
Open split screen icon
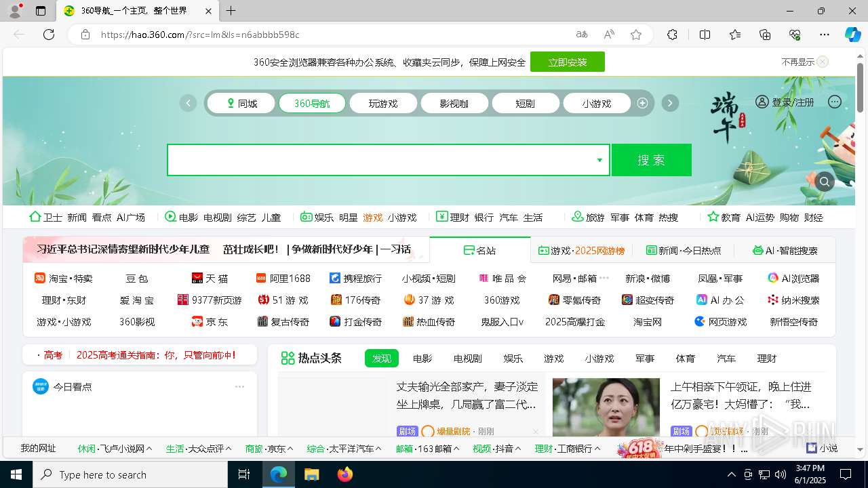coord(705,35)
